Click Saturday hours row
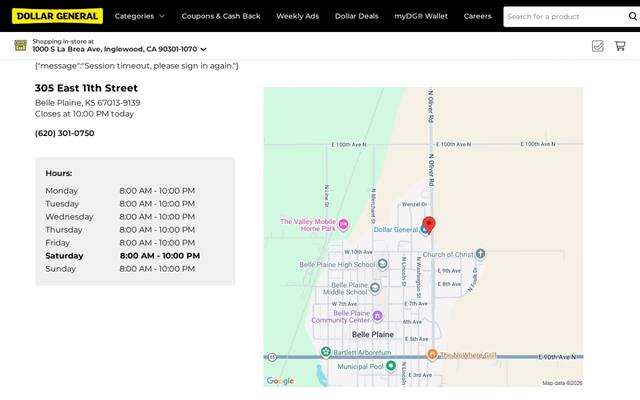Image resolution: width=640 pixels, height=400 pixels. [x=122, y=256]
